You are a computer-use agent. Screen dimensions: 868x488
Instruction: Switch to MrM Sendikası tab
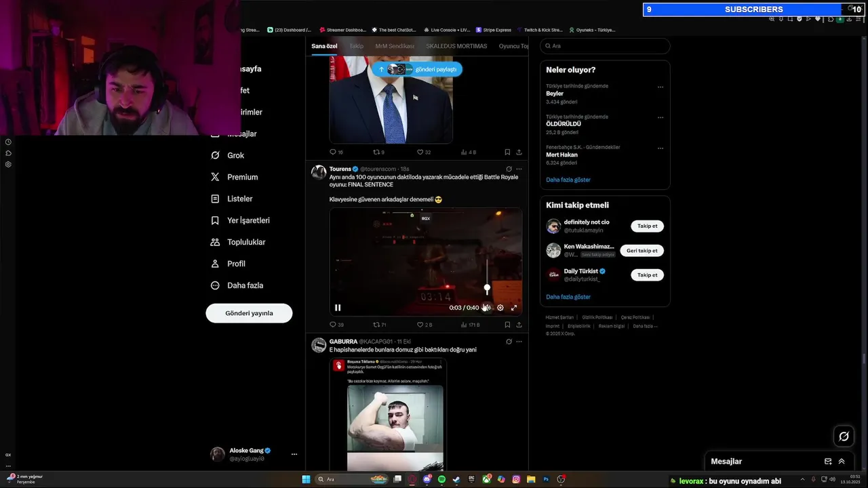click(395, 46)
